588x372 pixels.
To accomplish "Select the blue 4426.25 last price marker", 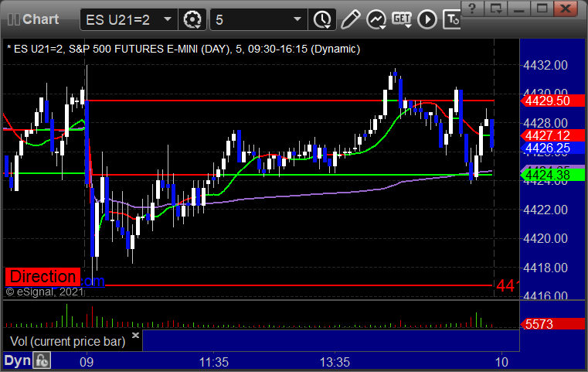I will point(552,148).
